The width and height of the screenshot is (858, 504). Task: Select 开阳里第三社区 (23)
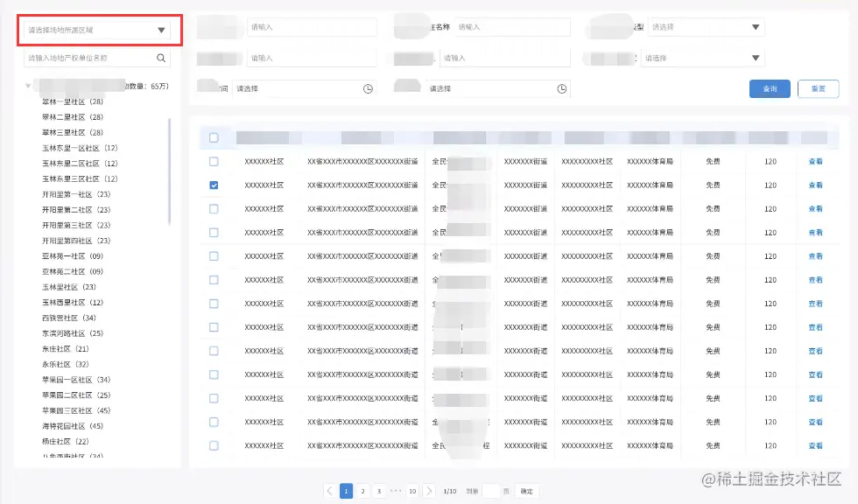(x=76, y=225)
